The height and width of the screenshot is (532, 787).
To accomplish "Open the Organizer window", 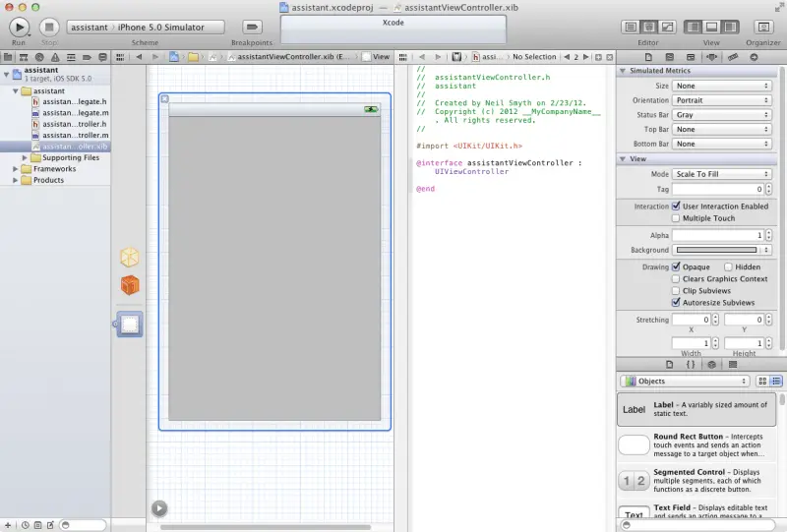I will point(762,27).
